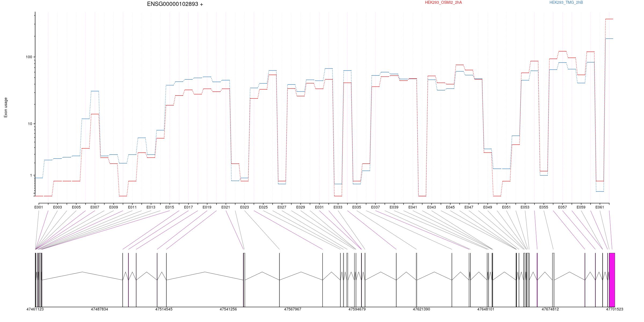This screenshot has height=322, width=644.
Task: Click exon label E033
Action: [x=338, y=207]
